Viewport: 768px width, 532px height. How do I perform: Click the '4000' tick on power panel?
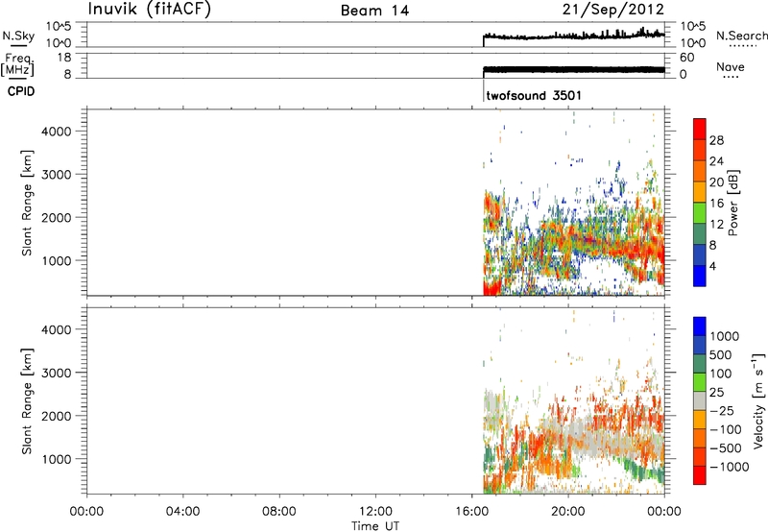pos(57,132)
